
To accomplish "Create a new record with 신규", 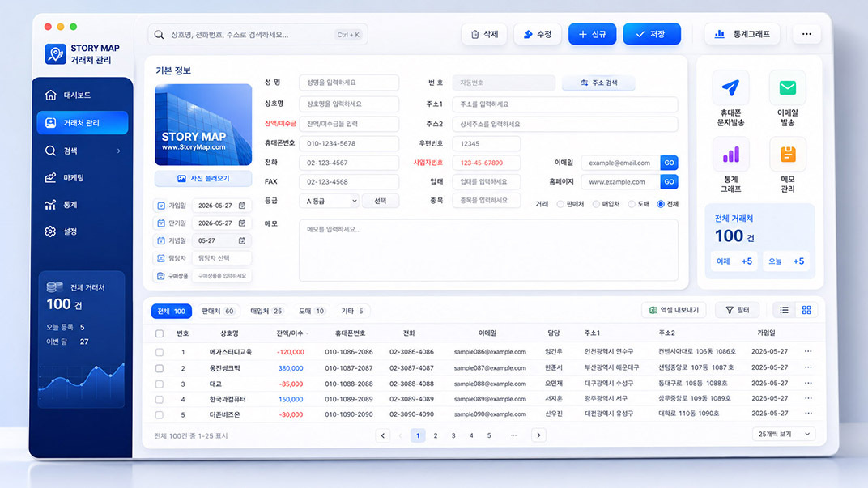I will [x=593, y=34].
